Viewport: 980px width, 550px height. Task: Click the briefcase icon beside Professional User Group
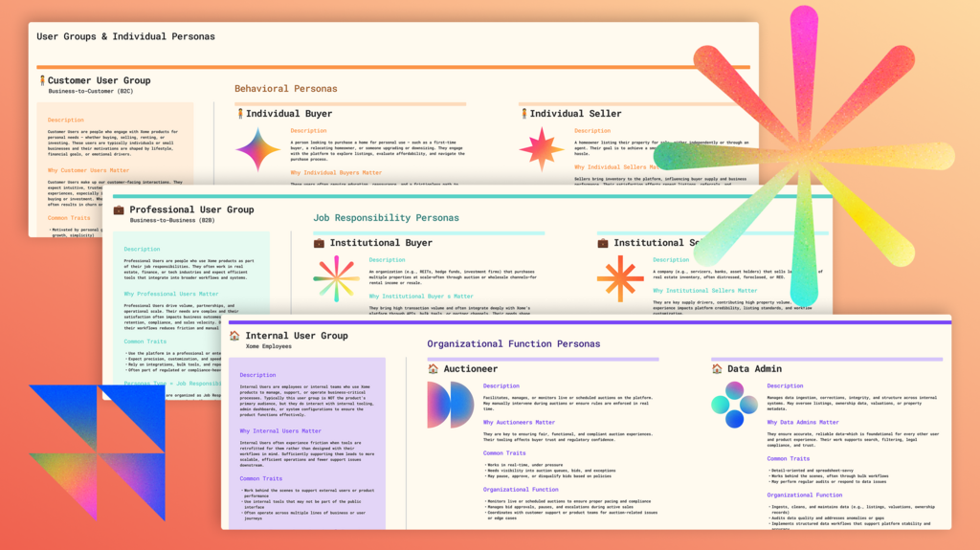pyautogui.click(x=119, y=209)
